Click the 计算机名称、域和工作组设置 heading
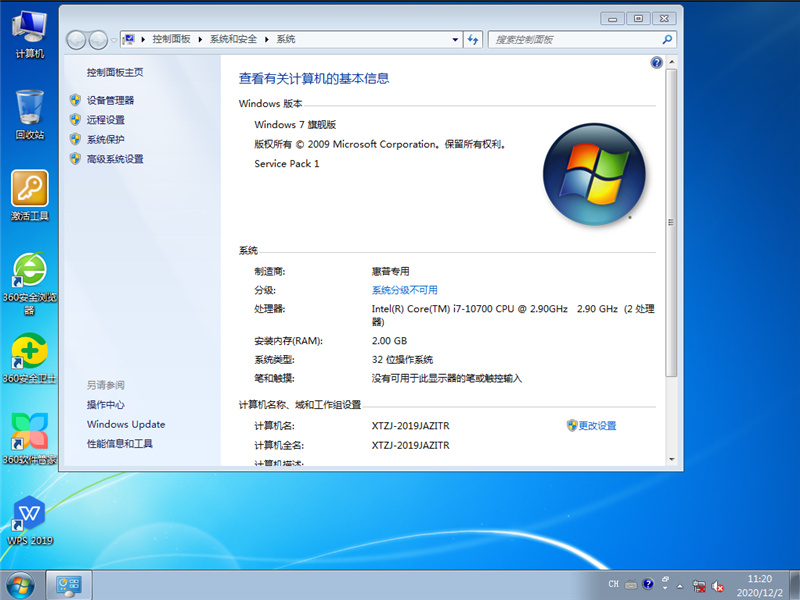800x600 pixels. pos(299,405)
